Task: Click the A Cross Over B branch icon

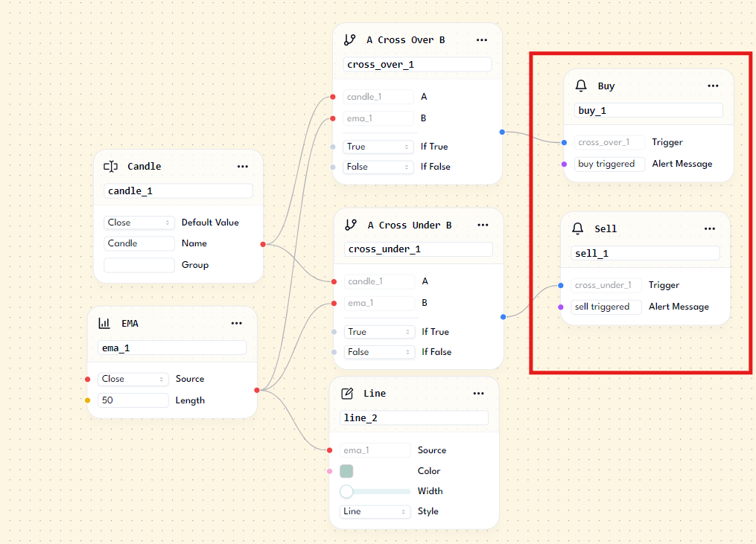Action: pos(349,40)
